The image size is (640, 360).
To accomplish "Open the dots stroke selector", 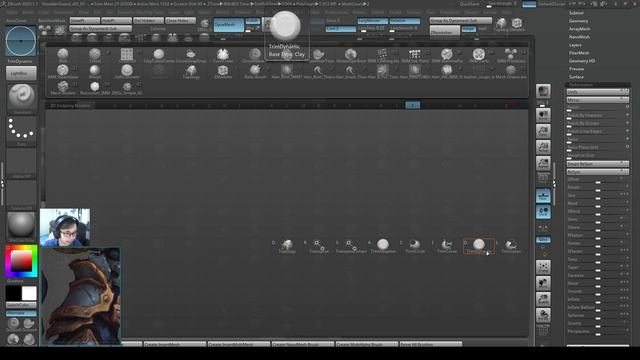I will click(21, 131).
